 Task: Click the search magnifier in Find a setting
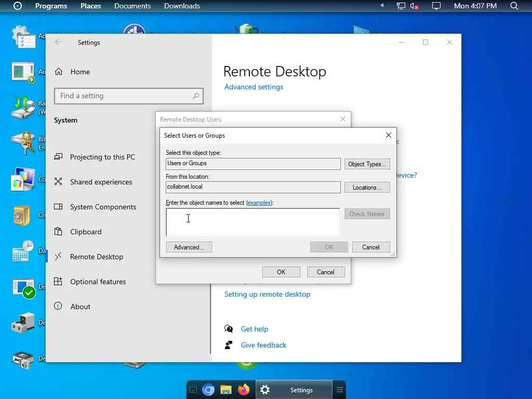coord(196,96)
